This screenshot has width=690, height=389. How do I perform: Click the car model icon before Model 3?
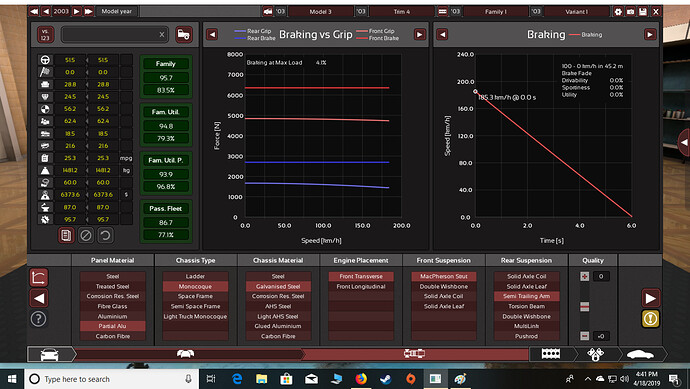268,11
